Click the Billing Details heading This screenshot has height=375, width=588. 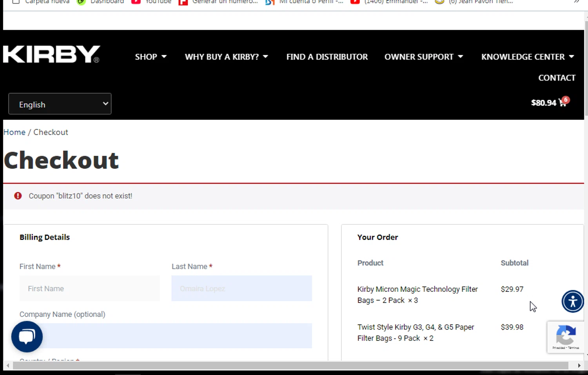coord(45,237)
